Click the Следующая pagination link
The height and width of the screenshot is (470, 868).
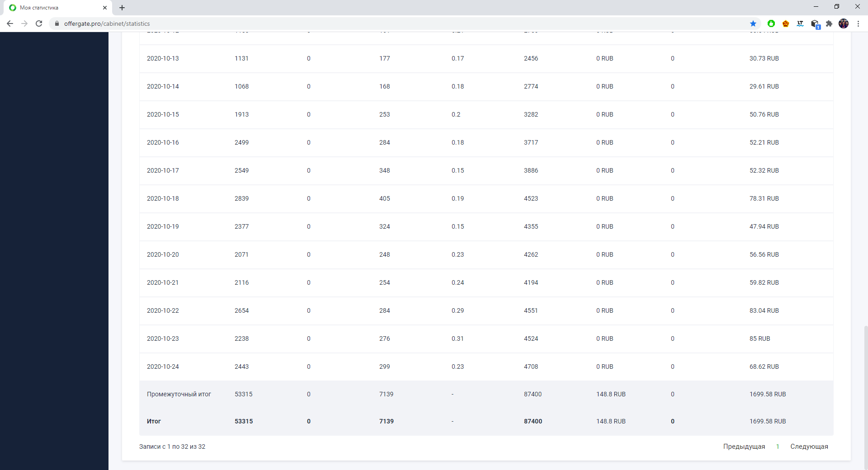[x=809, y=446]
